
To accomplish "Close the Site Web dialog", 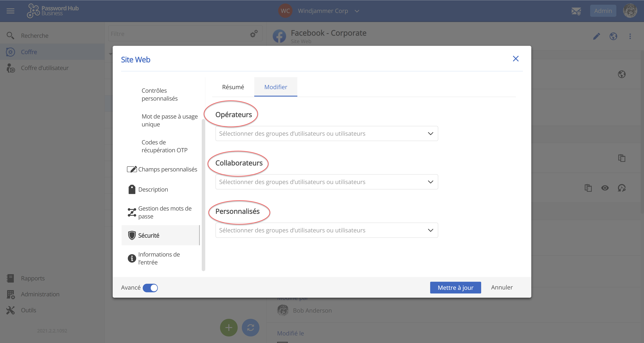I will [x=516, y=59].
